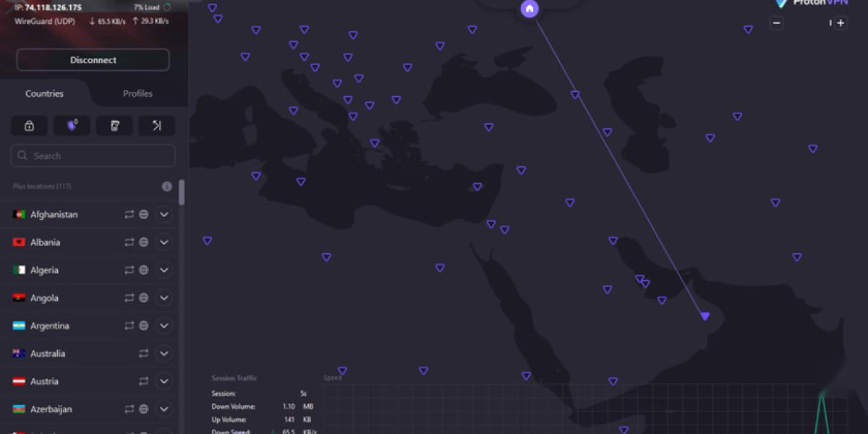Click the P2P arrows icon for Australia
Viewport: 868px width, 434px height.
(x=144, y=354)
